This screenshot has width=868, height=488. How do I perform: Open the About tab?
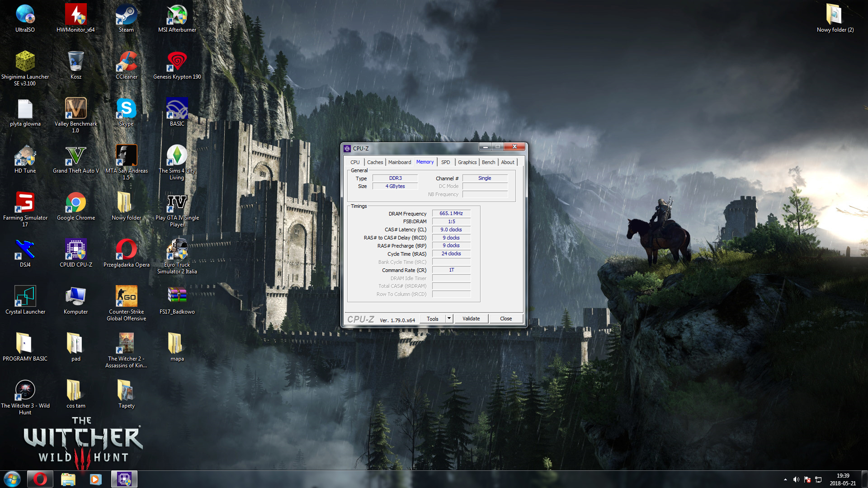click(507, 162)
